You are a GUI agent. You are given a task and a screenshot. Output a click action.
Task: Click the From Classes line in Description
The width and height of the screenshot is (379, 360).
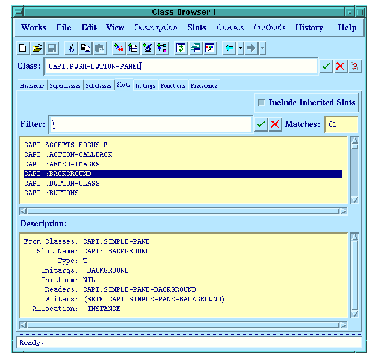87,241
